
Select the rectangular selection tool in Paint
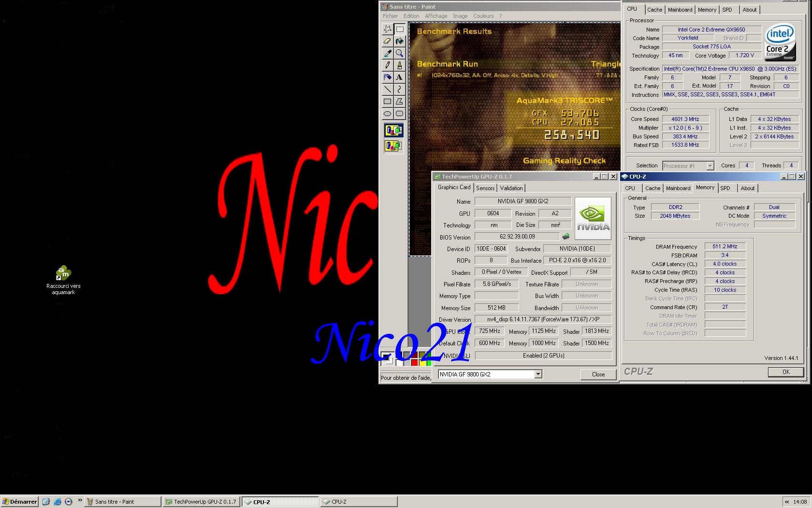click(400, 29)
